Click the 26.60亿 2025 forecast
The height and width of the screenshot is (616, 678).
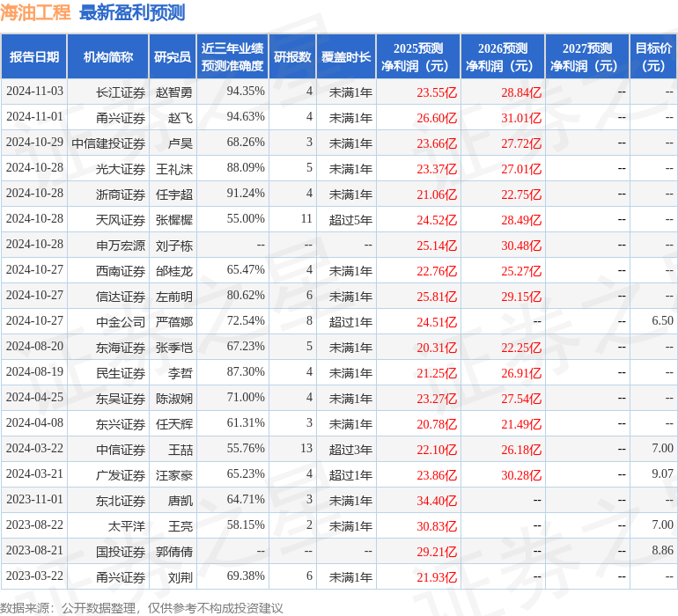437,118
